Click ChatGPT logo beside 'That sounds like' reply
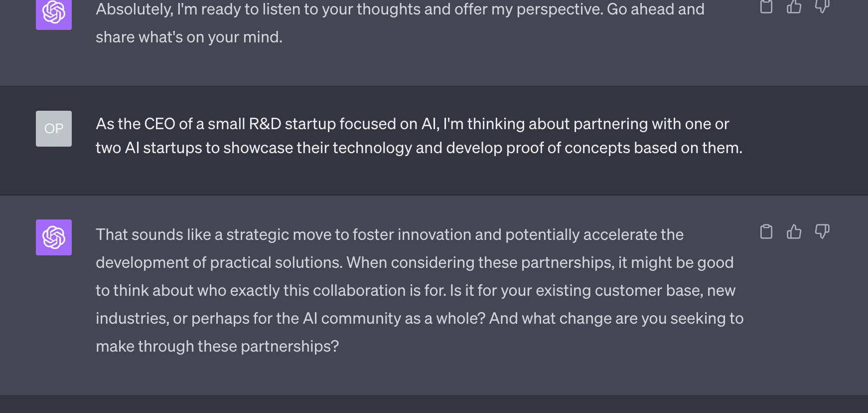Viewport: 868px width, 413px height. (x=54, y=237)
